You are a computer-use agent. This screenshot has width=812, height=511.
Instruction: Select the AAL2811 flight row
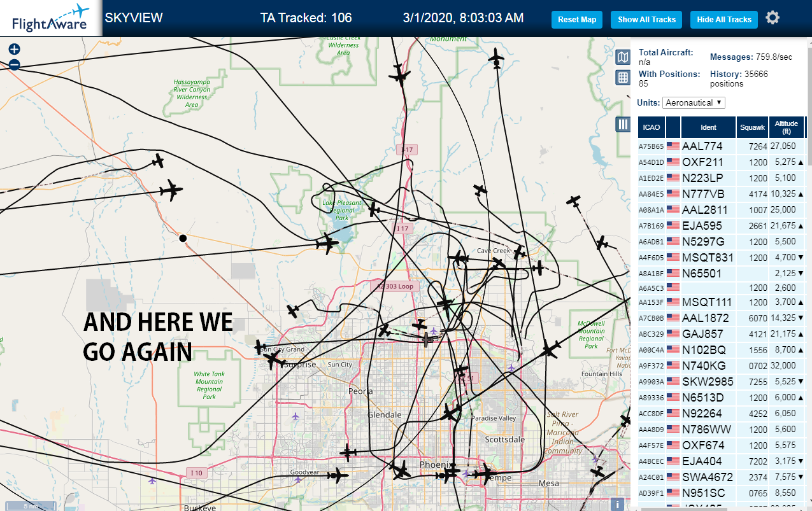click(721, 210)
